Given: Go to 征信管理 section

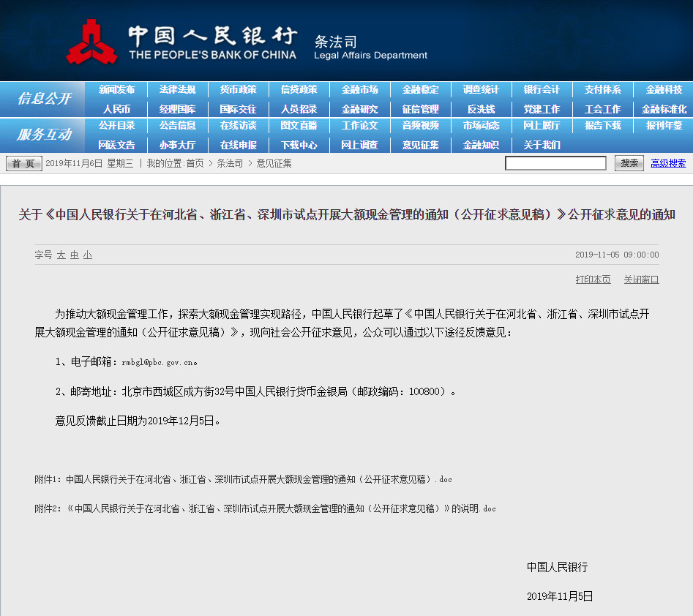Looking at the screenshot, I should tap(420, 109).
